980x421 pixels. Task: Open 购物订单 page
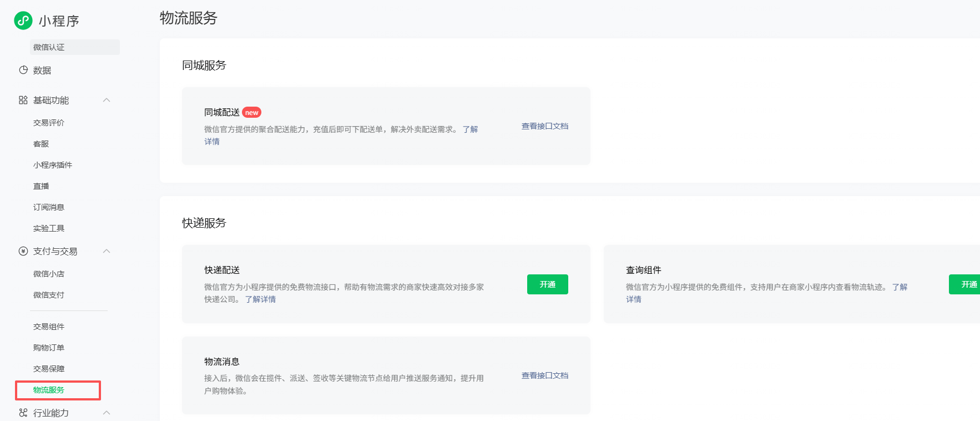(49, 348)
